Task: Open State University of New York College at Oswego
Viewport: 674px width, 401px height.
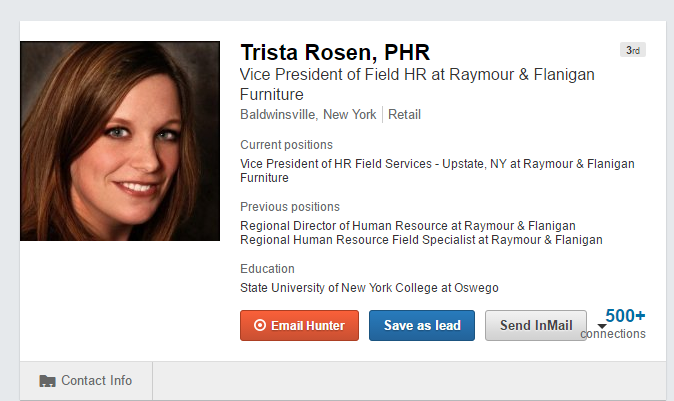Action: (x=369, y=288)
